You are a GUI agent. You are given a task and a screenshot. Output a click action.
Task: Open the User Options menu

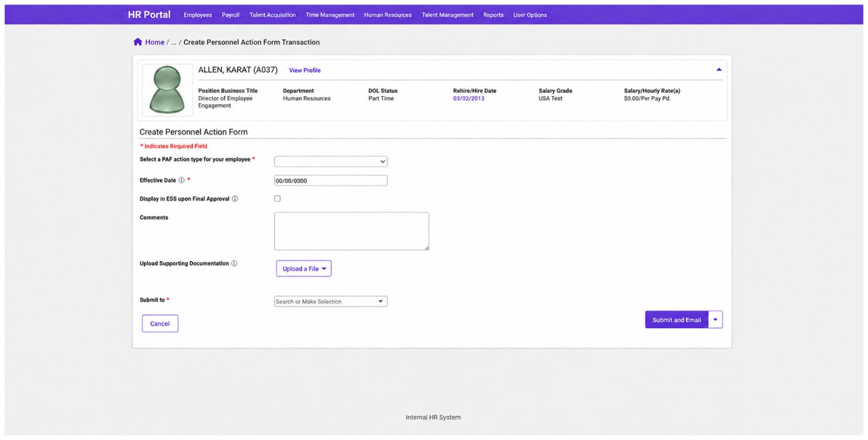tap(530, 15)
